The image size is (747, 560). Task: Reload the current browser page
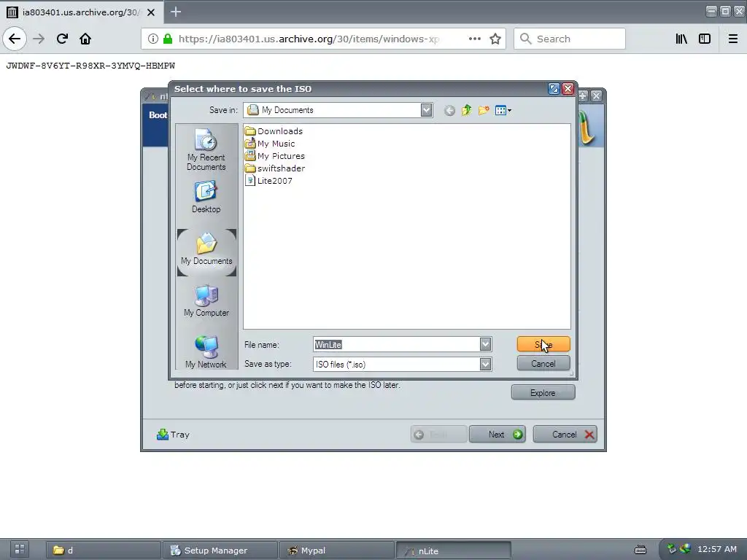pyautogui.click(x=62, y=39)
